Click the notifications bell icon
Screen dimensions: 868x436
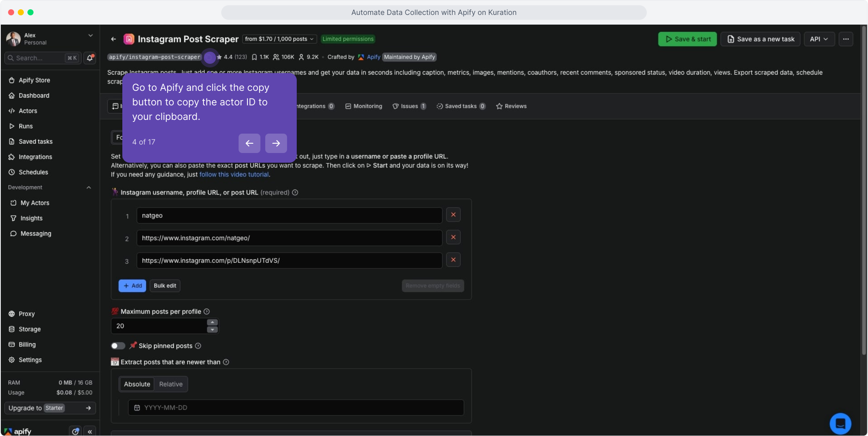tap(90, 58)
